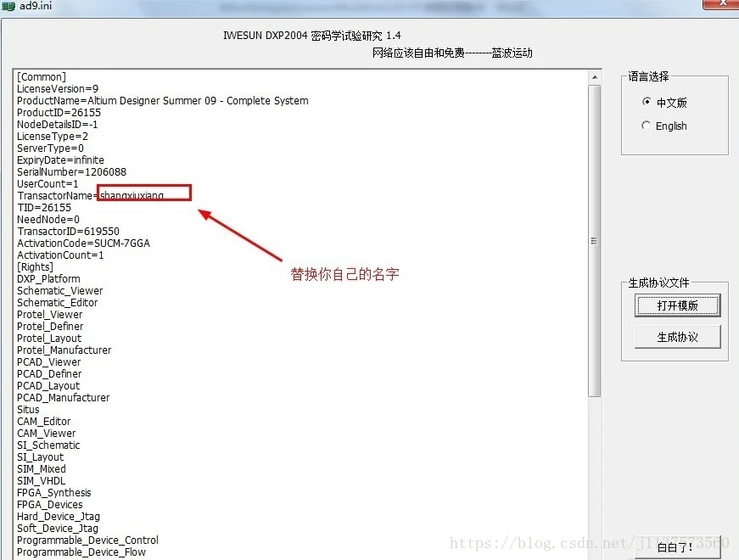739x560 pixels.
Task: Click the ProductID=26155 line
Action: point(59,113)
